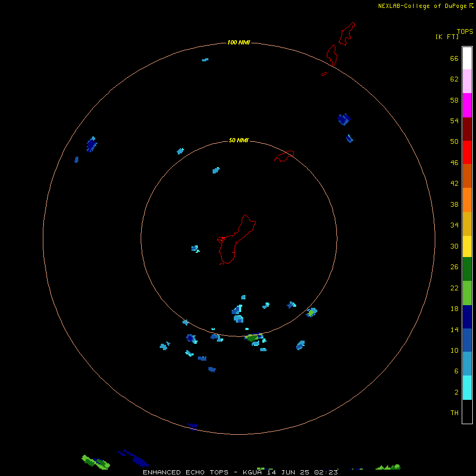Click the "50 NMI" range ring label
Screen dimensions: 476x476
click(x=239, y=140)
